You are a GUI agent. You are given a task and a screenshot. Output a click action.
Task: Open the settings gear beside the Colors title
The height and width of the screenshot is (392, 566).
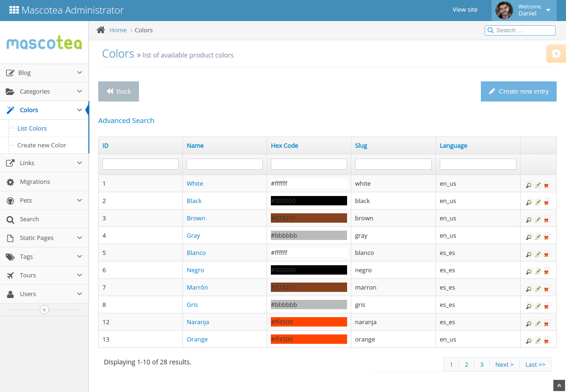tap(556, 53)
